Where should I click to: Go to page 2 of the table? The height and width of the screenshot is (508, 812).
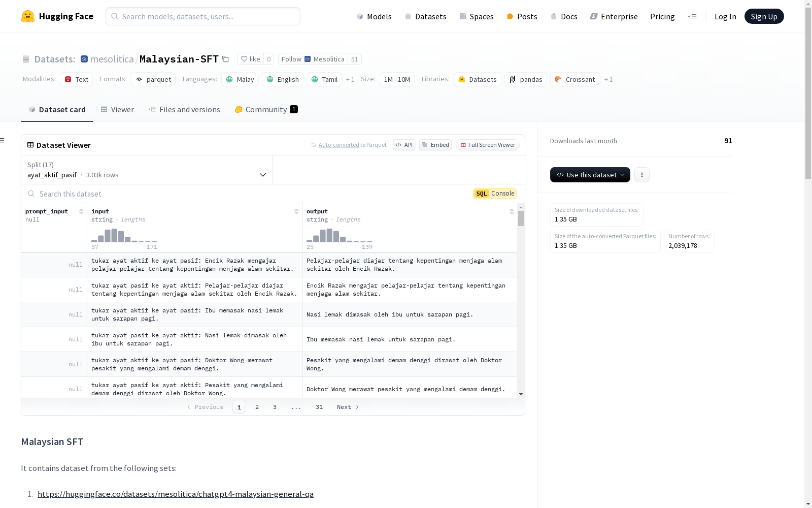tap(257, 407)
